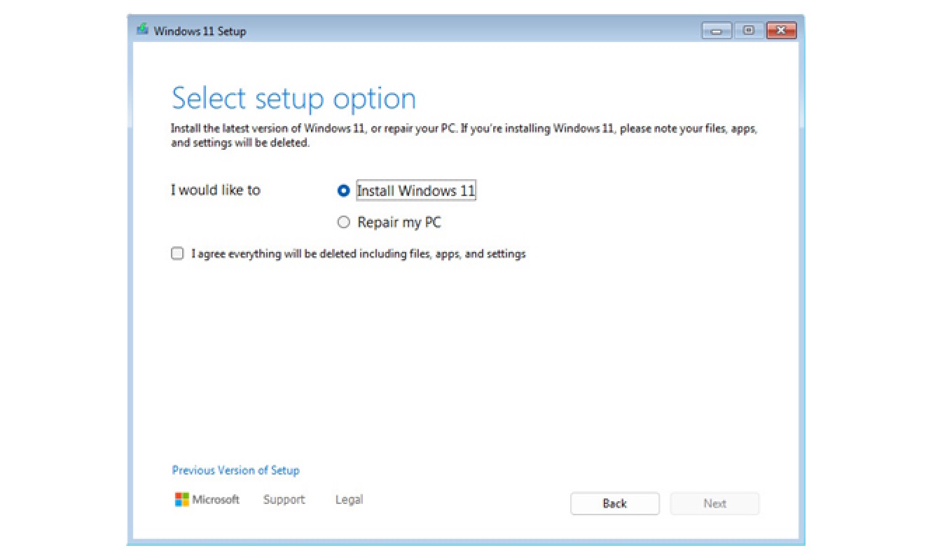Close the Windows 11 Setup window

(781, 31)
